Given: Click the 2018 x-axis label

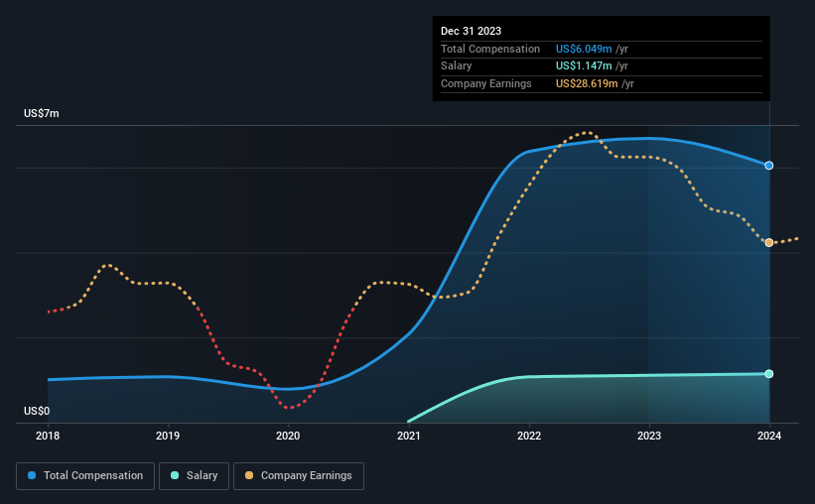Looking at the screenshot, I should [x=48, y=436].
